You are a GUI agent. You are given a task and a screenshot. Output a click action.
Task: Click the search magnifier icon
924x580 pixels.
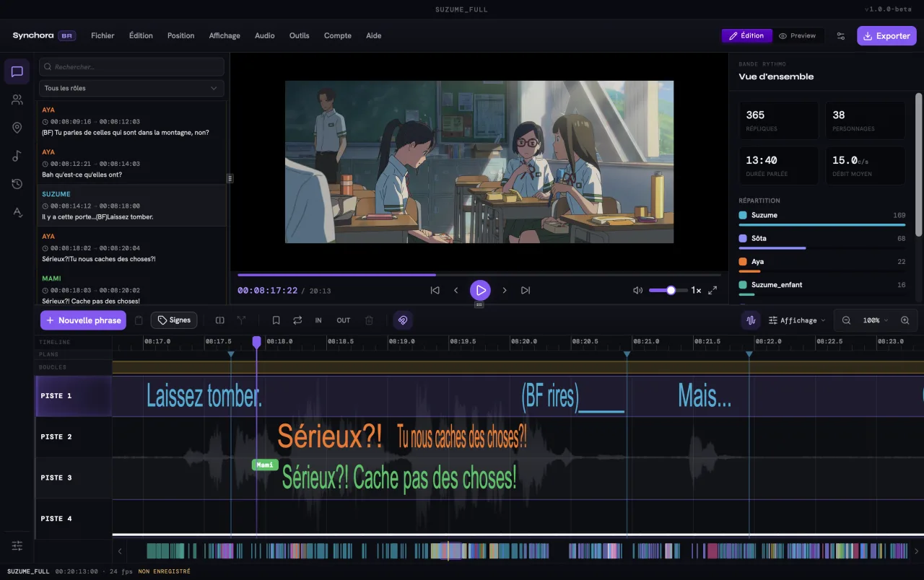point(48,67)
